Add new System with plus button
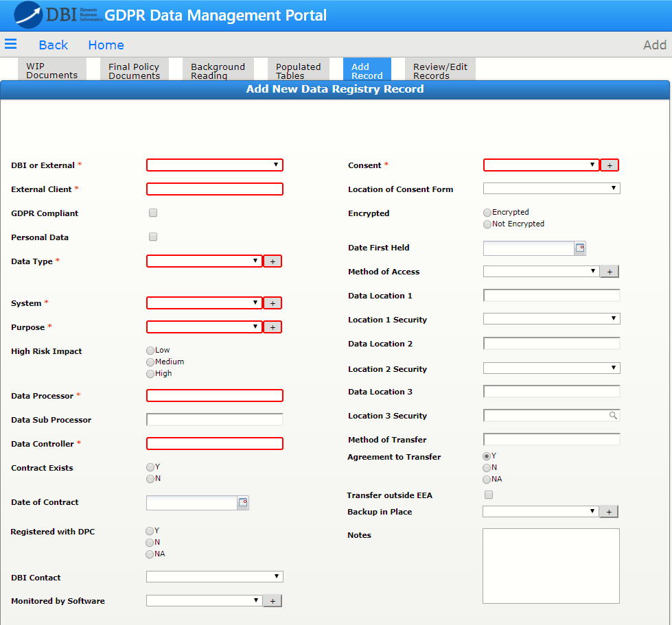Image resolution: width=672 pixels, height=625 pixels. pos(273,303)
